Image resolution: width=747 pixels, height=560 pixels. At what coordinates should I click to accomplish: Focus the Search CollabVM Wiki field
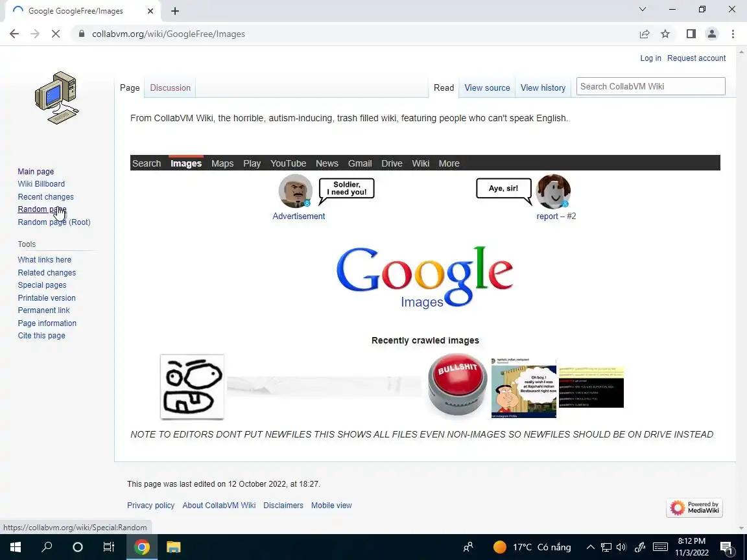pos(651,86)
